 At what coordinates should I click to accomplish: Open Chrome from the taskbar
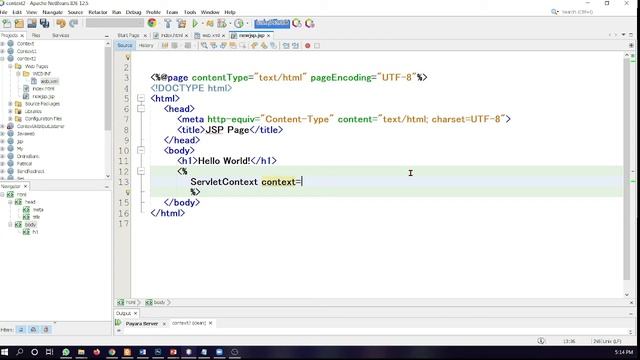coord(112,352)
